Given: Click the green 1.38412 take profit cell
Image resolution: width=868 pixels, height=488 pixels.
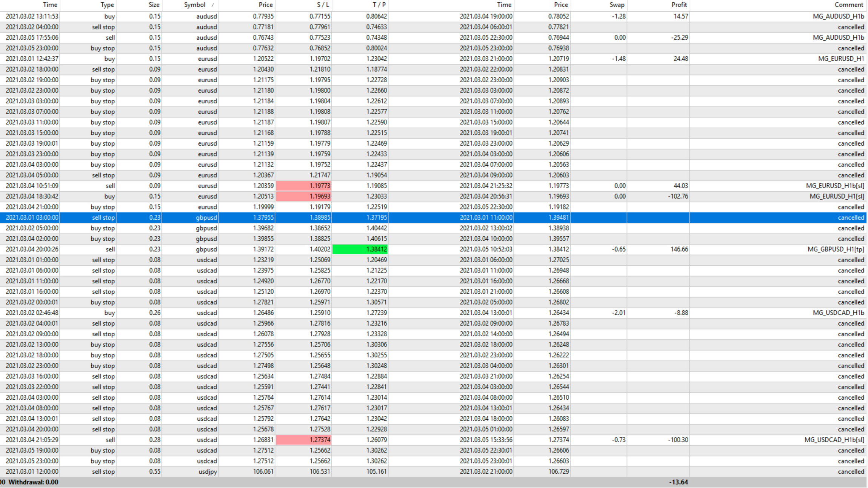Looking at the screenshot, I should (360, 249).
